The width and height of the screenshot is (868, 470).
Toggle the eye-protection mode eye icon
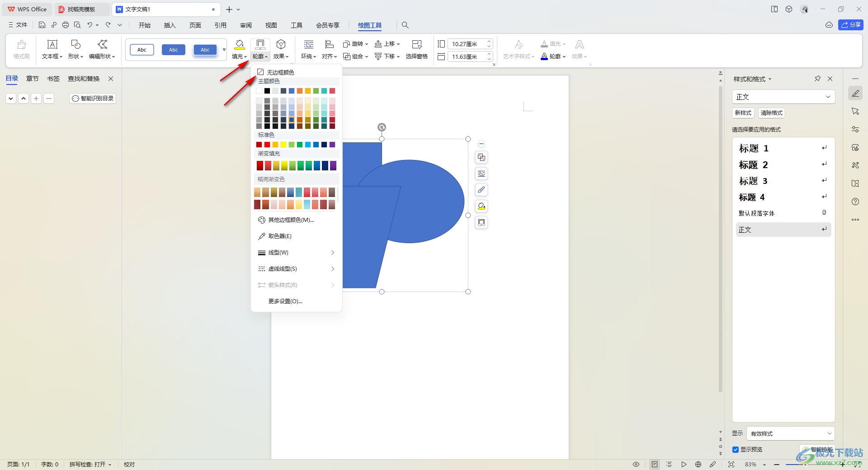click(x=636, y=464)
